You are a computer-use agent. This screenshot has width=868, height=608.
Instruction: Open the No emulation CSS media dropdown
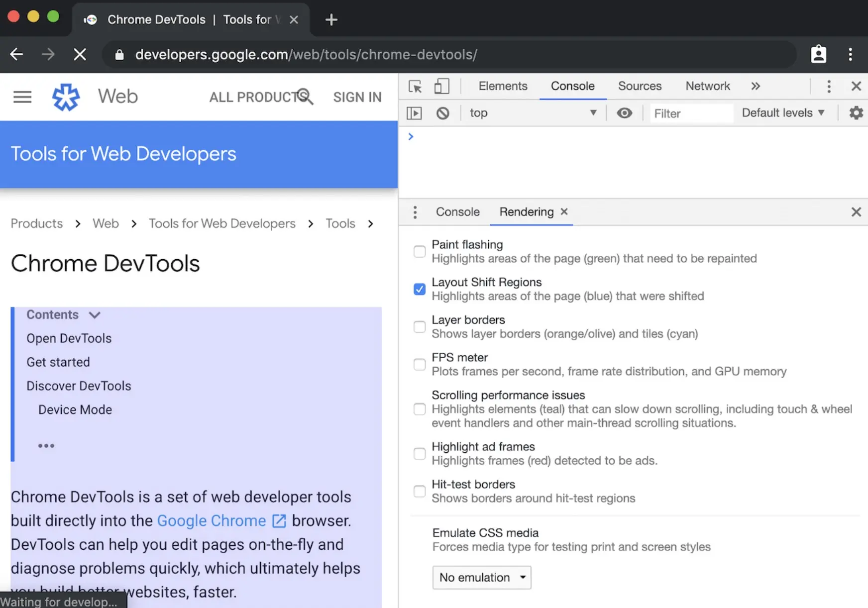tap(481, 578)
